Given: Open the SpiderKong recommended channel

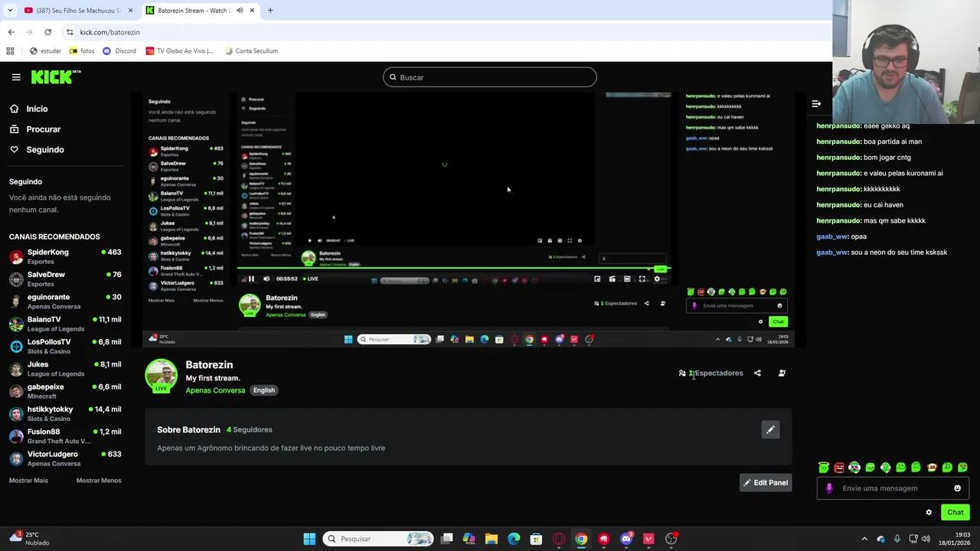Looking at the screenshot, I should 65,256.
